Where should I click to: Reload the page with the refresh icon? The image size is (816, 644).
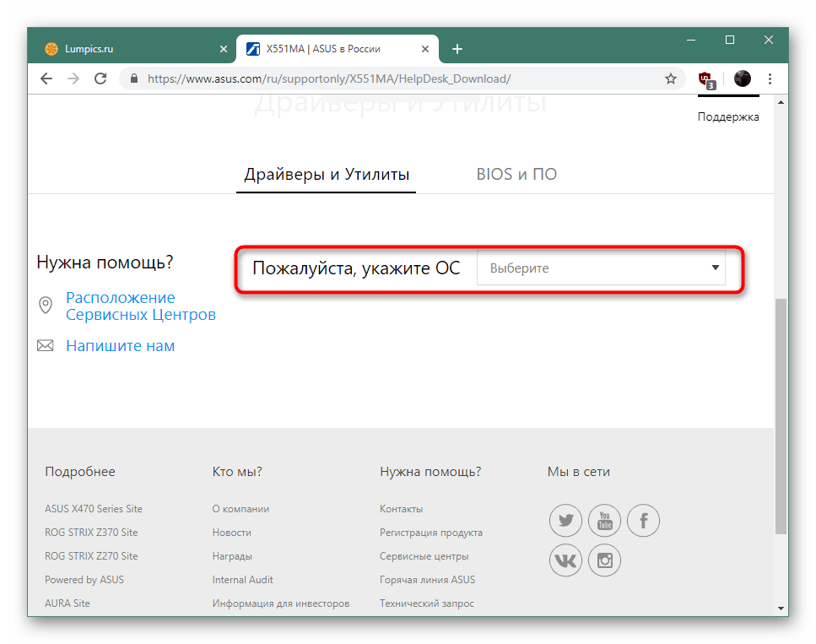[x=100, y=78]
